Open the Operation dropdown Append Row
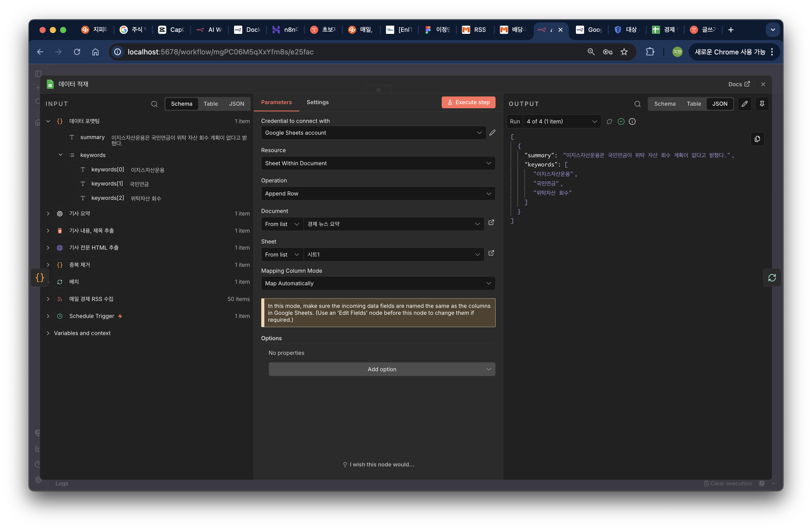Image resolution: width=812 pixels, height=529 pixels. pos(378,193)
